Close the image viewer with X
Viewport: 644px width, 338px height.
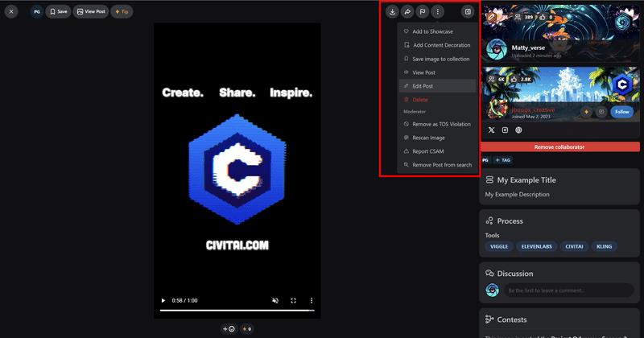(x=11, y=11)
